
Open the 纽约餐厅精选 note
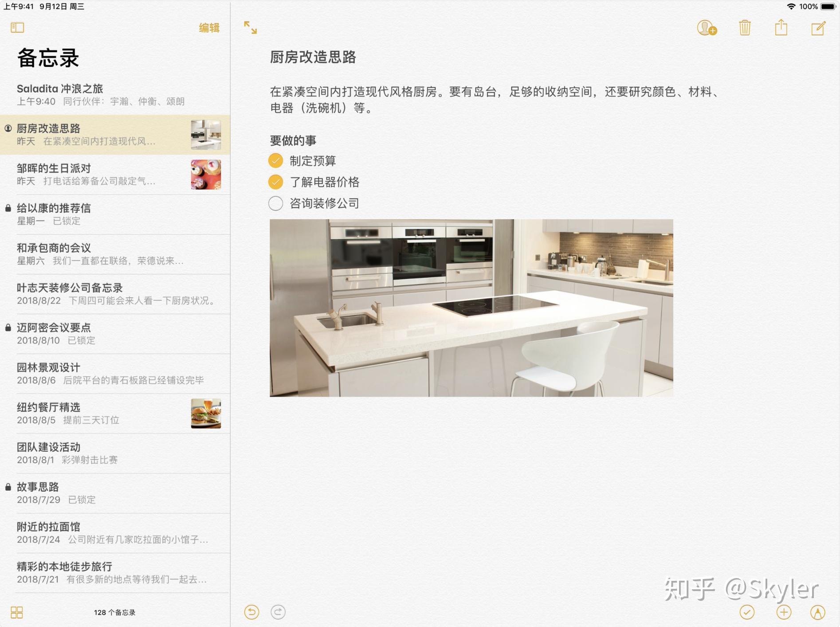115,414
